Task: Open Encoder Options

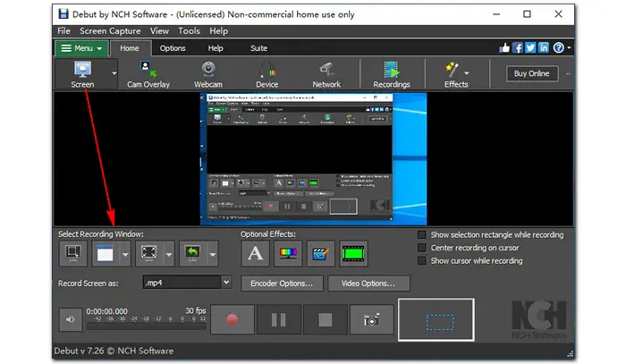Action: click(282, 284)
